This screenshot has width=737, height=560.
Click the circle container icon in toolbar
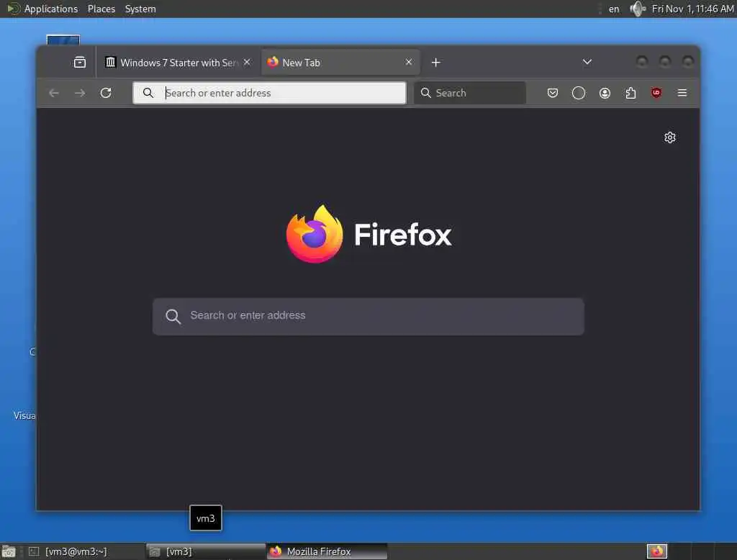tap(579, 93)
